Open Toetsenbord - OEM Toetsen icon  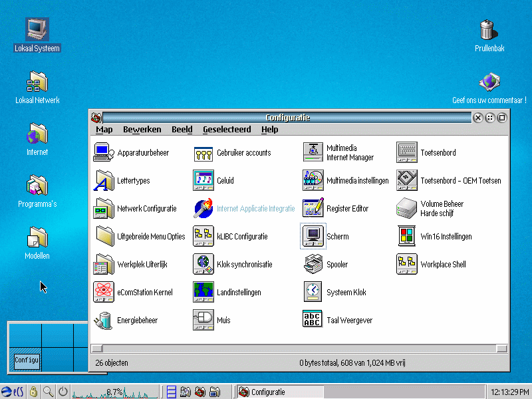406,180
